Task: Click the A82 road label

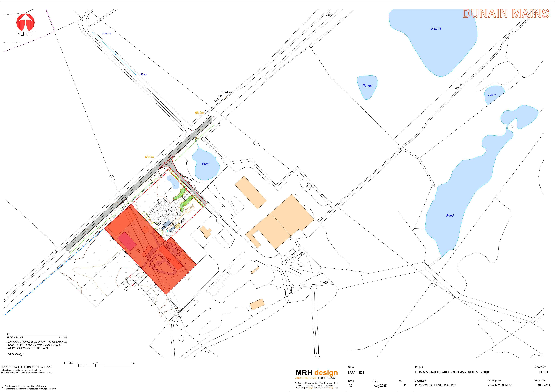Action: pyautogui.click(x=328, y=15)
